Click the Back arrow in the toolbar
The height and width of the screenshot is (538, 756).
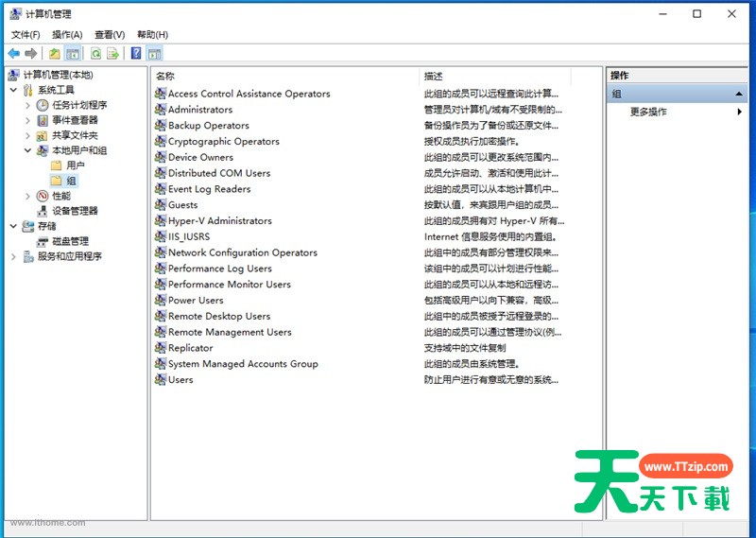pos(13,54)
